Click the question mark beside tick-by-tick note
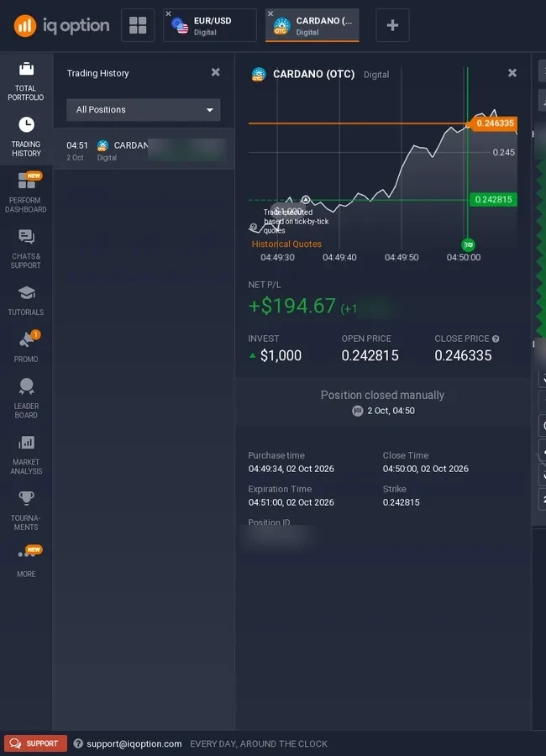Image resolution: width=546 pixels, height=756 pixels. click(253, 227)
